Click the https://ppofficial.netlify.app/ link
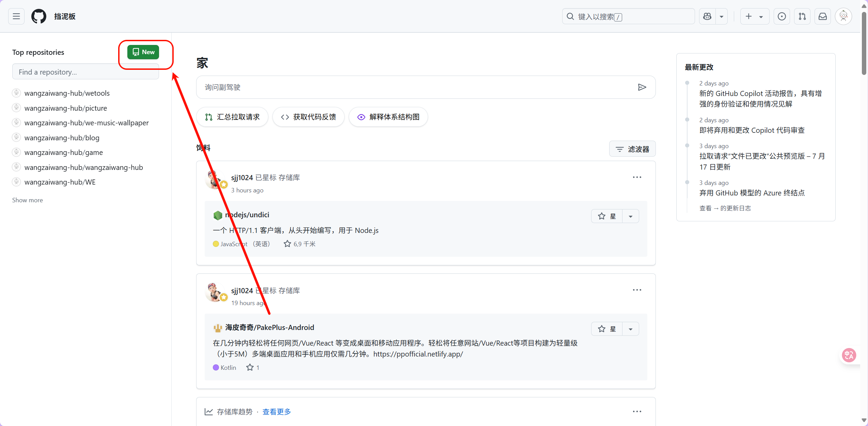This screenshot has width=868, height=426. click(x=418, y=354)
